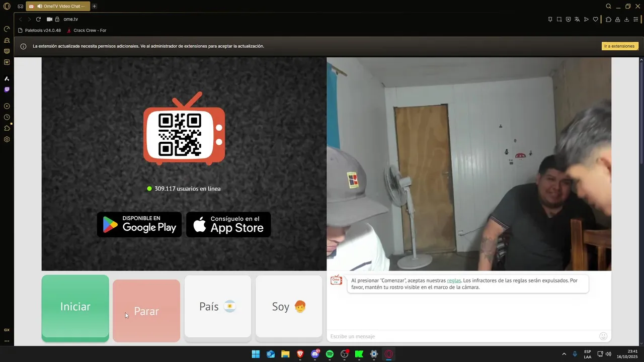Take a snapshot with toolbar icon
Viewport: 644px width, 362px height.
559,19
